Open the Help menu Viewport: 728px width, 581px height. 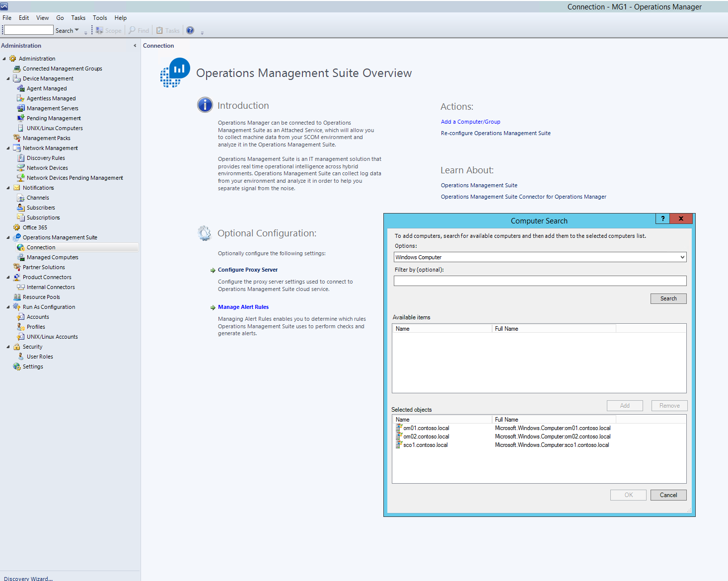point(121,18)
